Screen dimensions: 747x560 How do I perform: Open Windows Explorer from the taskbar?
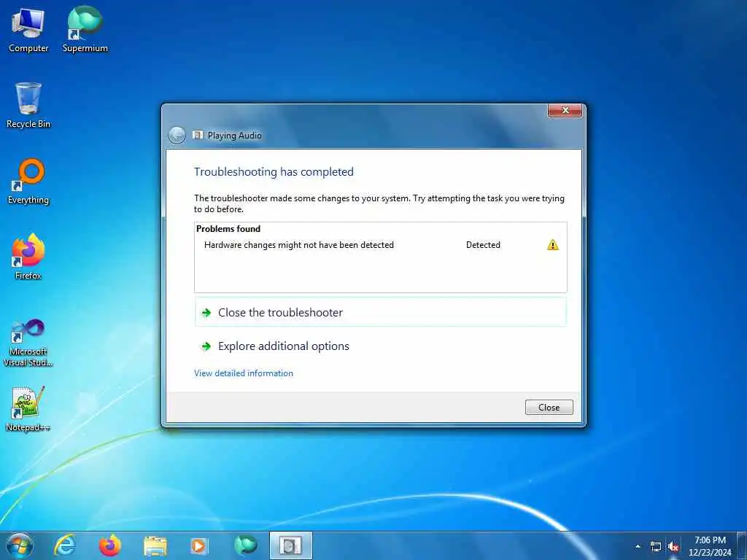[155, 545]
